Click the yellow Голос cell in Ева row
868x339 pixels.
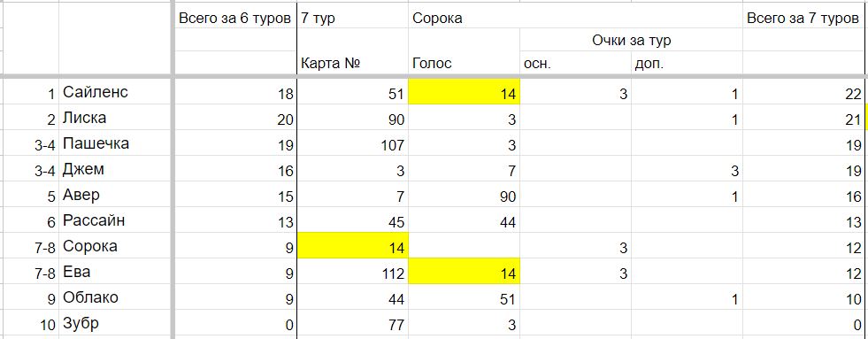pyautogui.click(x=464, y=272)
